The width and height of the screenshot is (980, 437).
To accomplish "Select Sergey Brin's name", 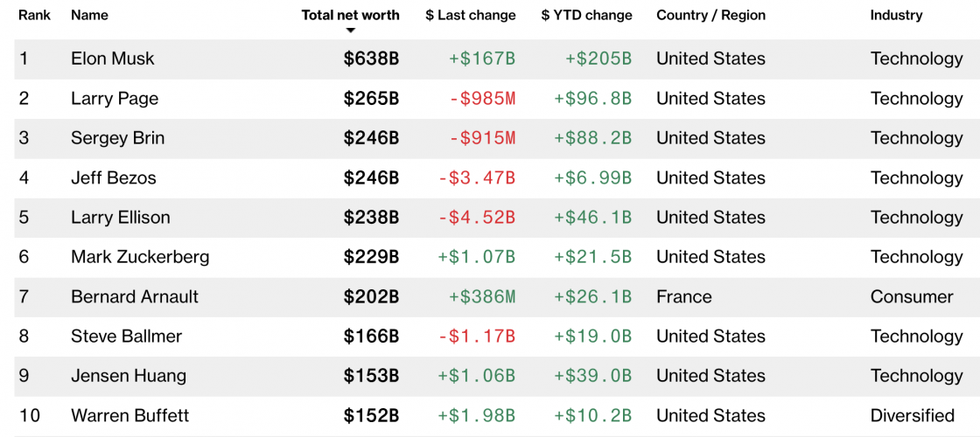I will 117,138.
